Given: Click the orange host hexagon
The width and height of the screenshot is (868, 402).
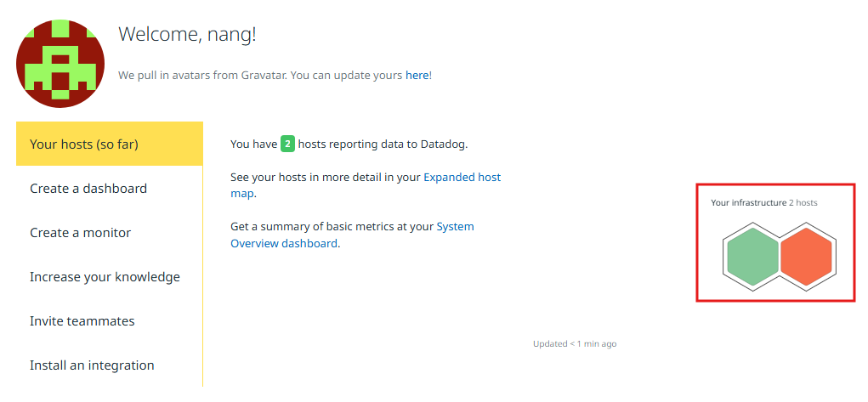Looking at the screenshot, I should click(806, 257).
